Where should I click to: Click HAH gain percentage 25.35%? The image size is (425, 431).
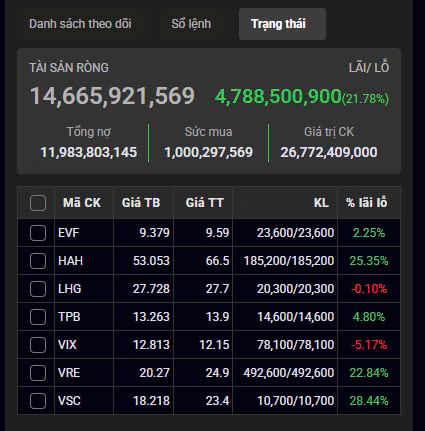pyautogui.click(x=369, y=261)
